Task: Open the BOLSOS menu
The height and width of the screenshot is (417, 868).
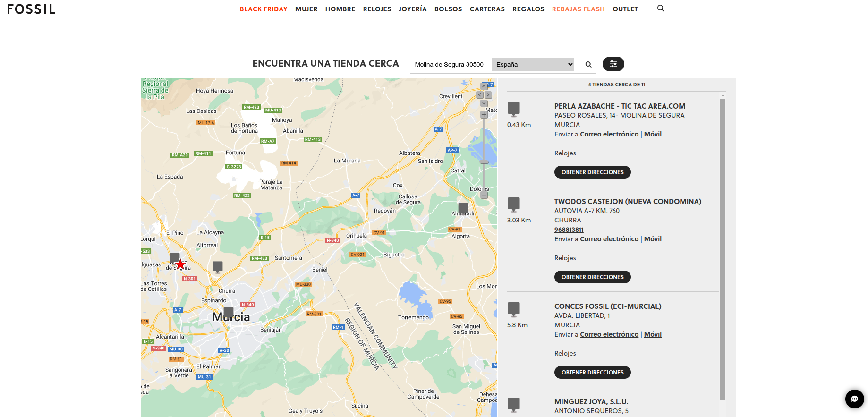Action: pyautogui.click(x=448, y=9)
